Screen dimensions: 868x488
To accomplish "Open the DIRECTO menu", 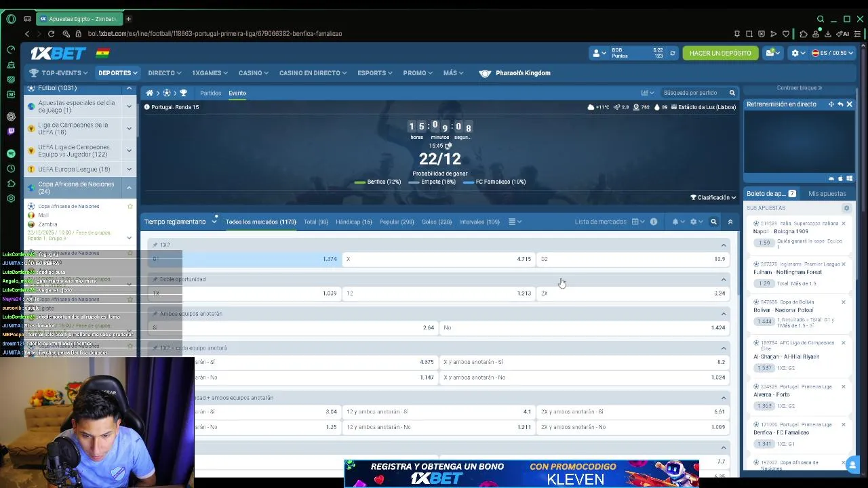I will (165, 73).
